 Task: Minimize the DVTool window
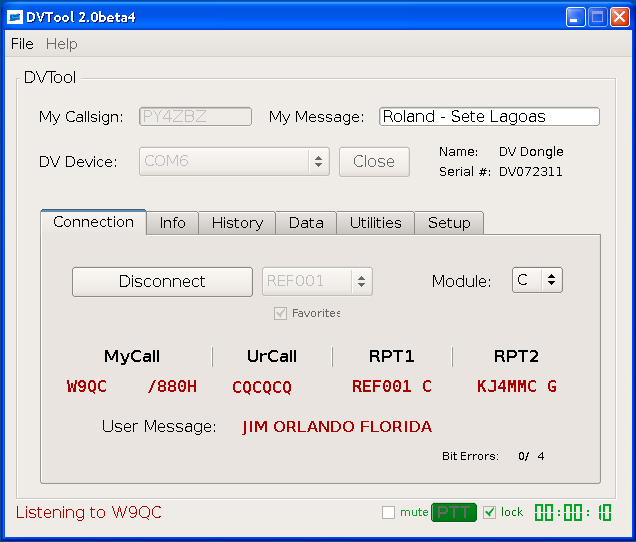click(x=575, y=17)
